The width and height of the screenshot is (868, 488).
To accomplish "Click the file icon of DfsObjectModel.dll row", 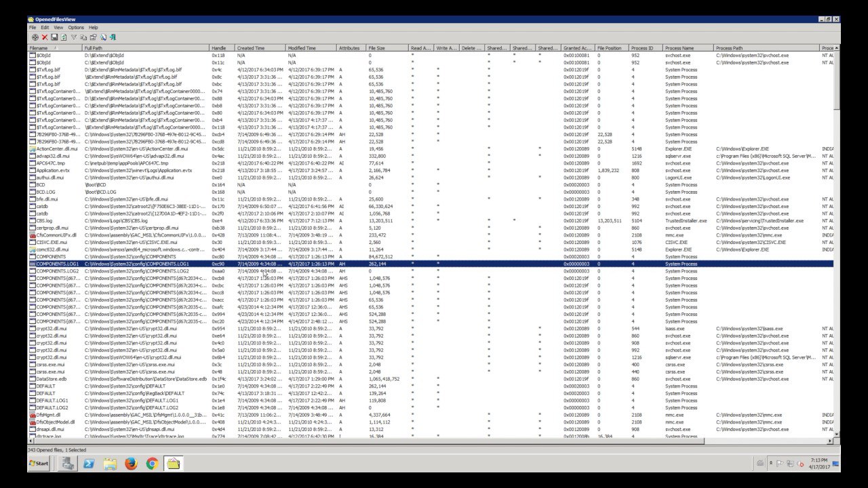I will (32, 422).
